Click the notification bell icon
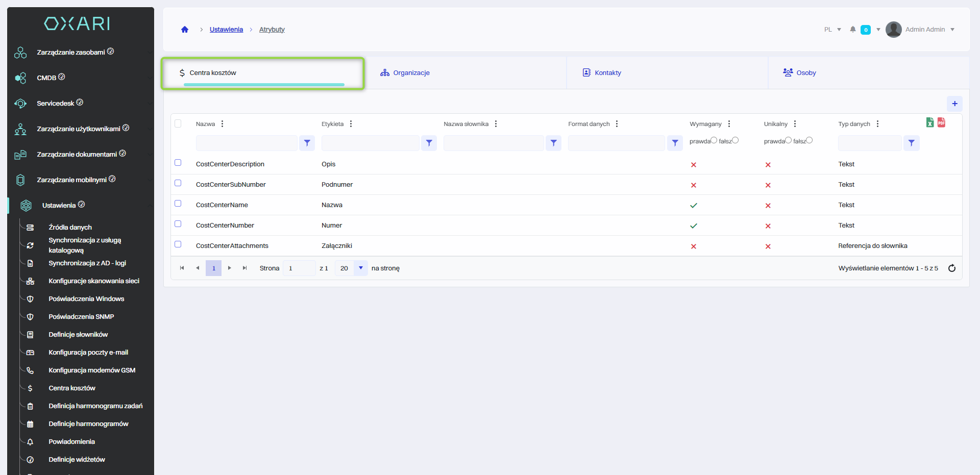980x475 pixels. [853, 30]
